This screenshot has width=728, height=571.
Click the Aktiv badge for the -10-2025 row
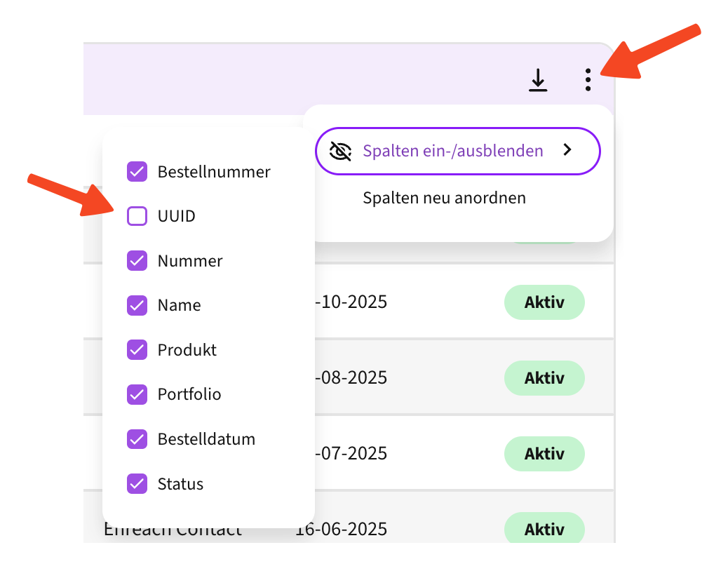click(x=544, y=302)
